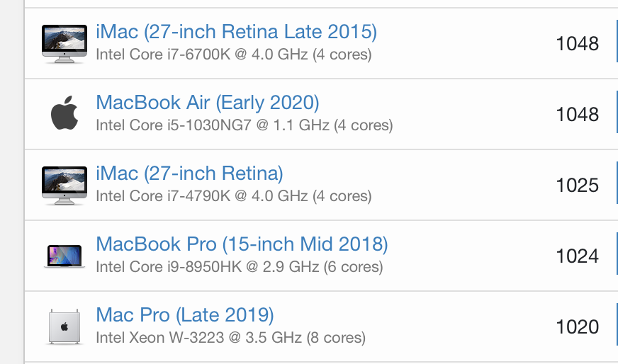Screen dimensions: 618x364
Task: Click the Intel Xeon W-3223 description
Action: (x=231, y=338)
